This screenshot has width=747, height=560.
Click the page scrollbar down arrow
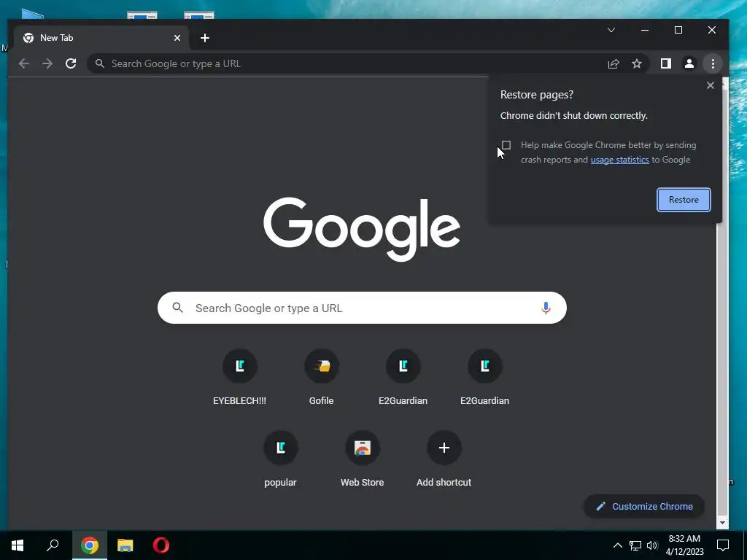(x=722, y=523)
